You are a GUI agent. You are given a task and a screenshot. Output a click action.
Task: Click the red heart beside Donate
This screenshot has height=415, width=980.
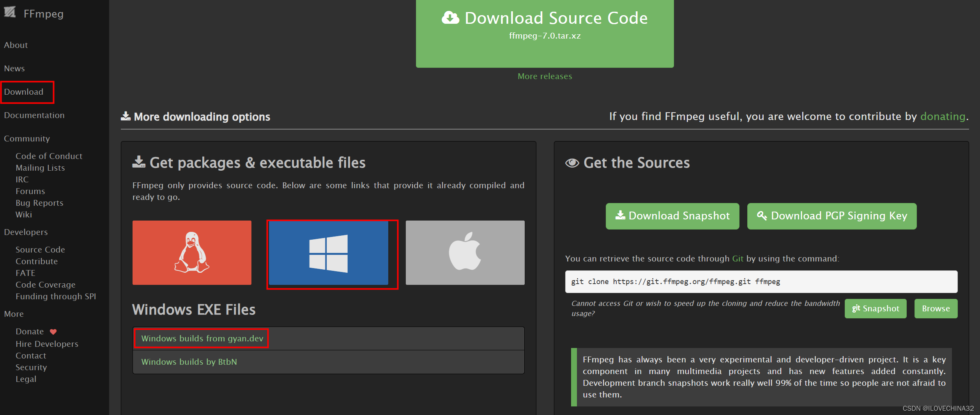pyautogui.click(x=53, y=332)
